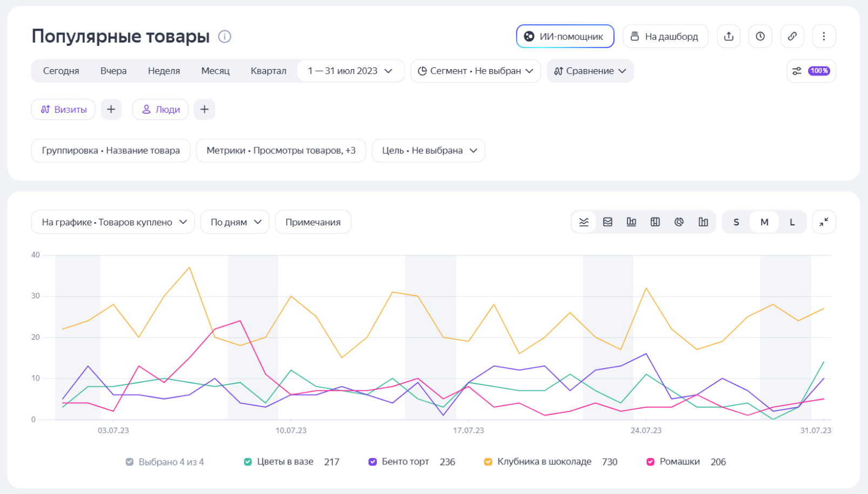The image size is (868, 494).
Task: Expand the date range 1—31 июл 2023 dropdown
Action: [x=350, y=71]
